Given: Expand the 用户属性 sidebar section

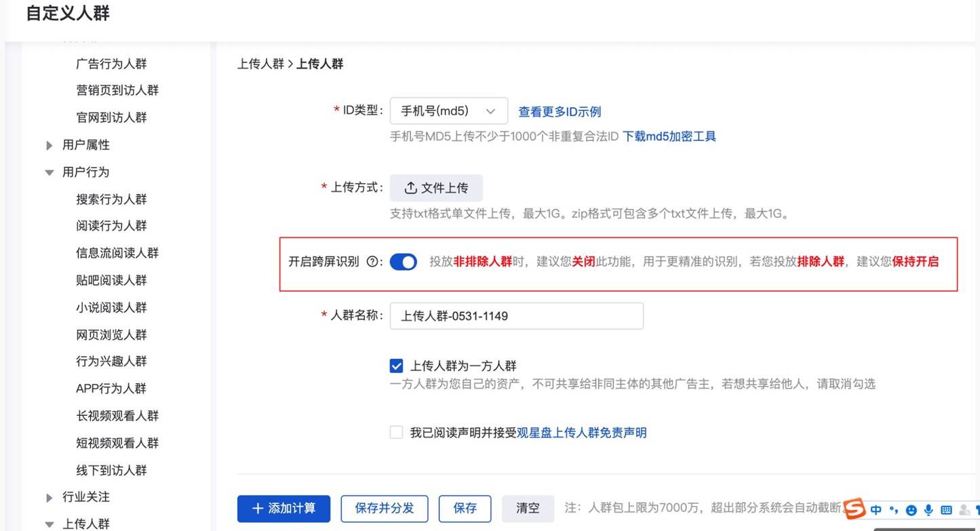Looking at the screenshot, I should pos(86,144).
